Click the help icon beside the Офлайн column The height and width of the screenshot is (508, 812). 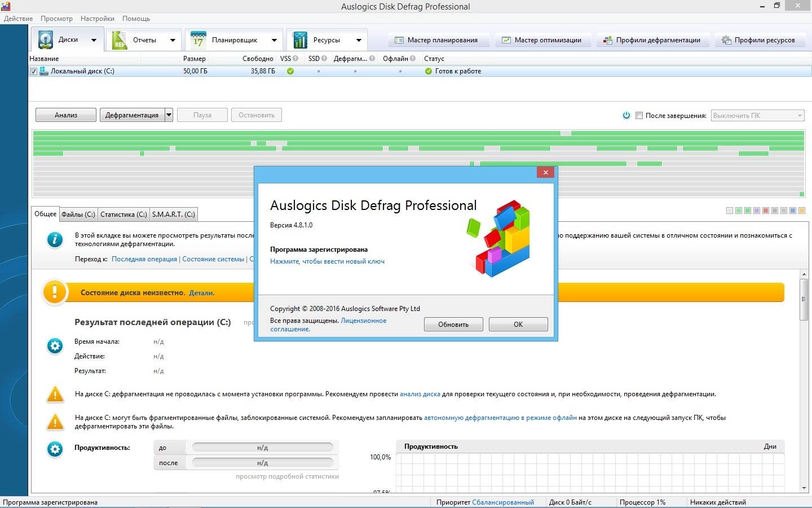coord(413,58)
